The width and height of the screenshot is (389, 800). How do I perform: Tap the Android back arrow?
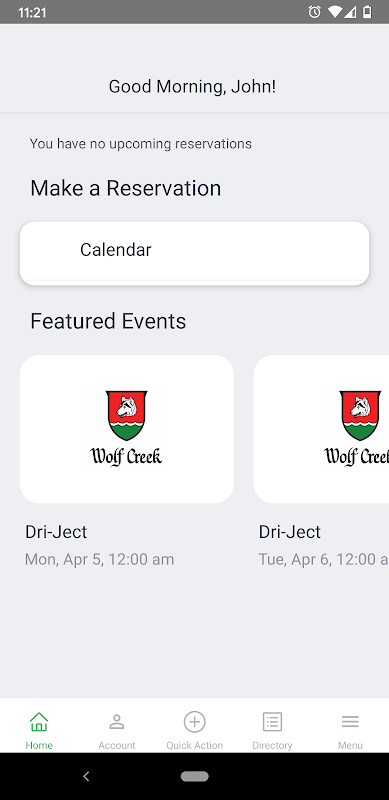86,777
